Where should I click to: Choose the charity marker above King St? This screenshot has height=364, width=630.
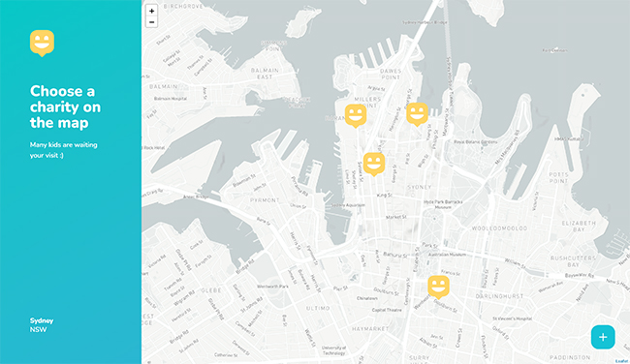374,164
